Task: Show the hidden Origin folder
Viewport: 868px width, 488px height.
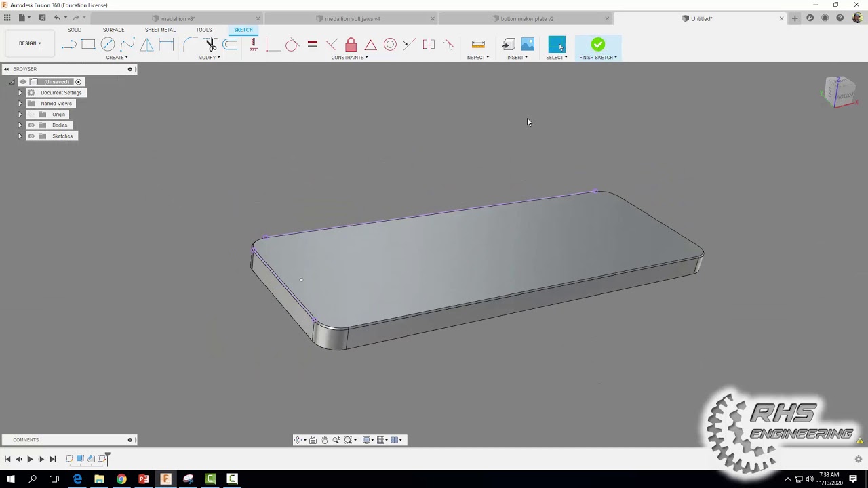Action: click(31, 115)
